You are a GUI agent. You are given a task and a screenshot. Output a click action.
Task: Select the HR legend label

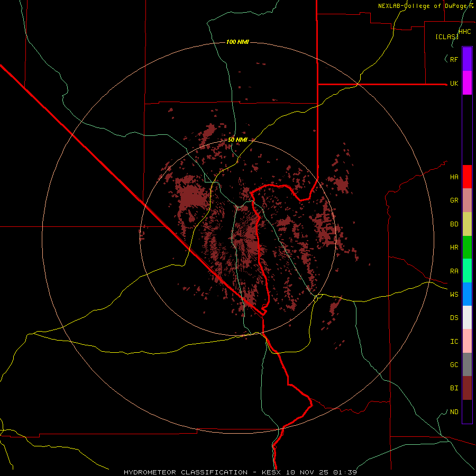point(454,248)
